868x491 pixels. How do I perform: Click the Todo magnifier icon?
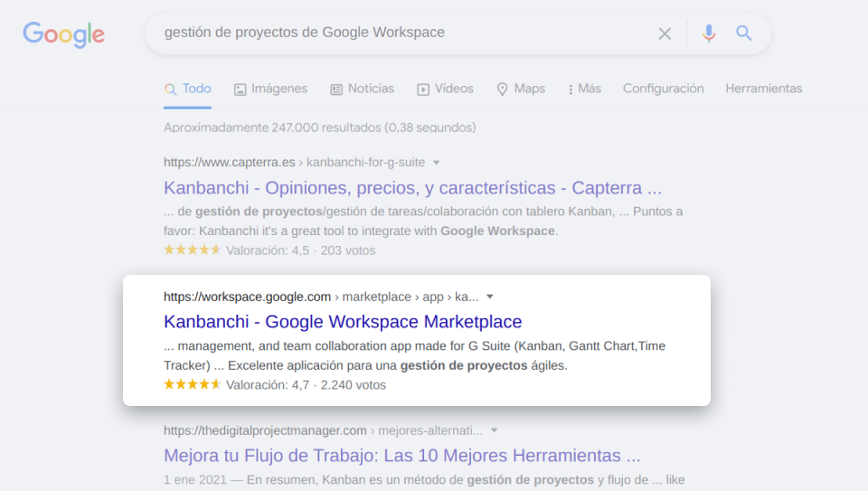point(170,90)
